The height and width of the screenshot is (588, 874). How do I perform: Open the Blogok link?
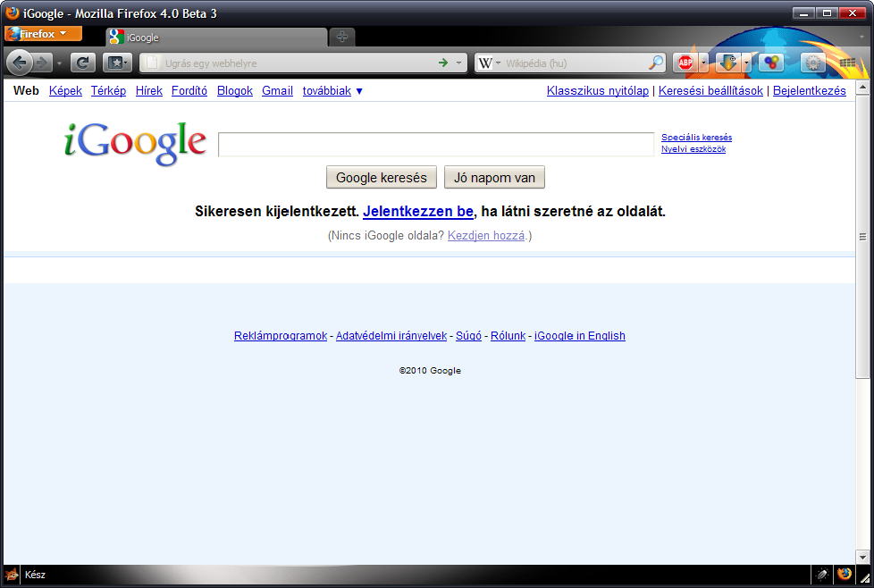(x=235, y=90)
